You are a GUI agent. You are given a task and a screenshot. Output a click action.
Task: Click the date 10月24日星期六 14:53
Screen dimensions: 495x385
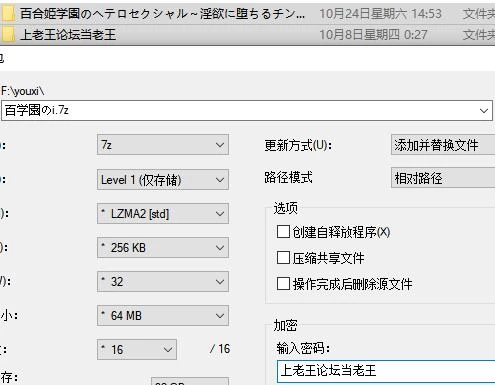[380, 14]
